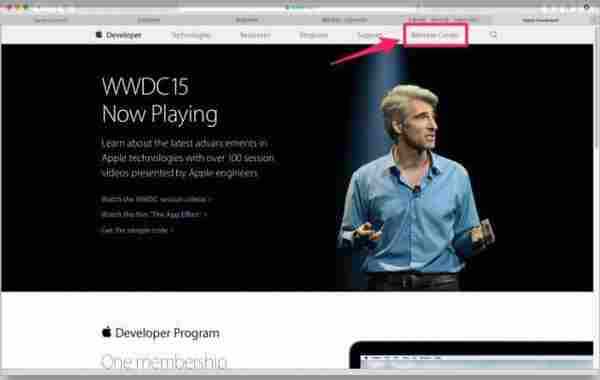Open the highlighted Member Center link
Viewport: 600px width, 380px height.
[435, 35]
